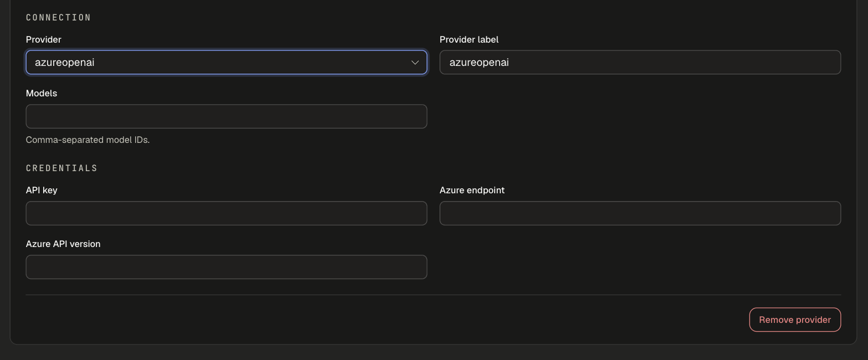This screenshot has height=360, width=868.
Task: Click the 'Models' field label
Action: click(42, 93)
